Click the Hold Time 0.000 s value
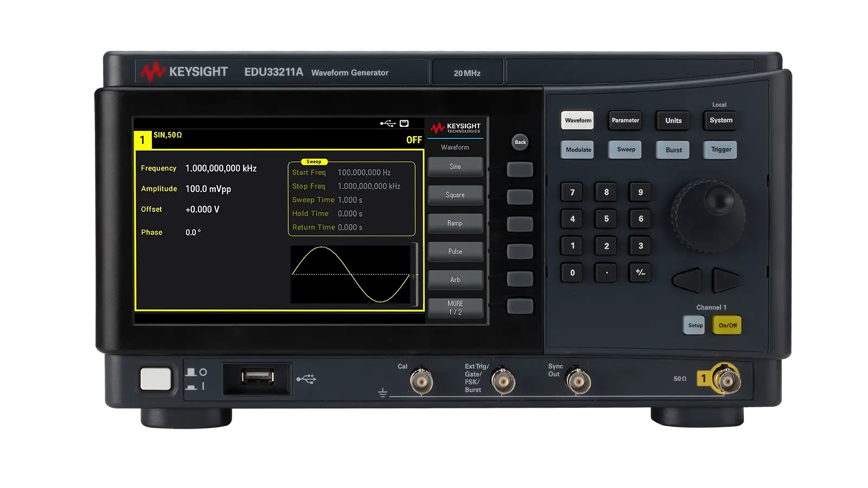The image size is (868, 488). point(350,214)
